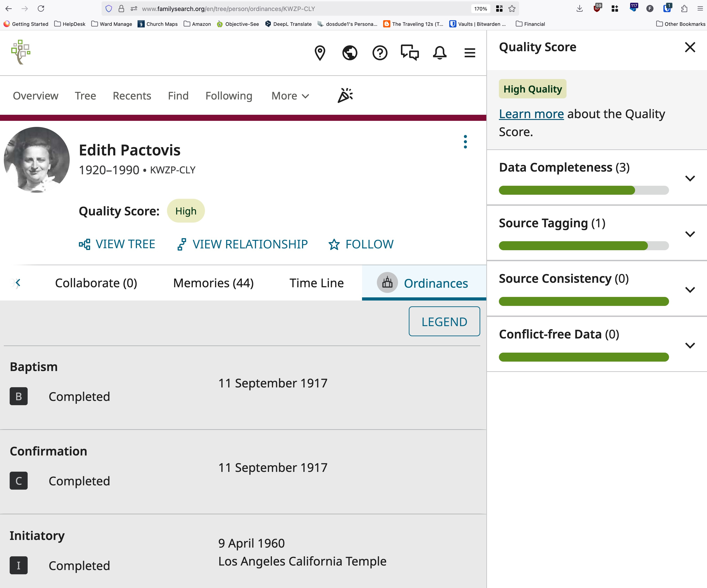
Task: Click the LEGEND button
Action: tap(444, 322)
